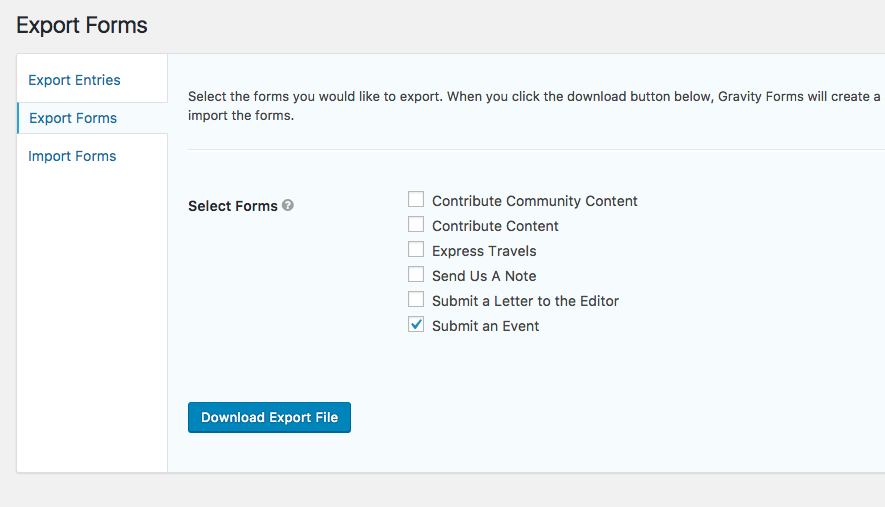Check the Send Us A Note checkbox
The height and width of the screenshot is (507, 885).
[416, 275]
